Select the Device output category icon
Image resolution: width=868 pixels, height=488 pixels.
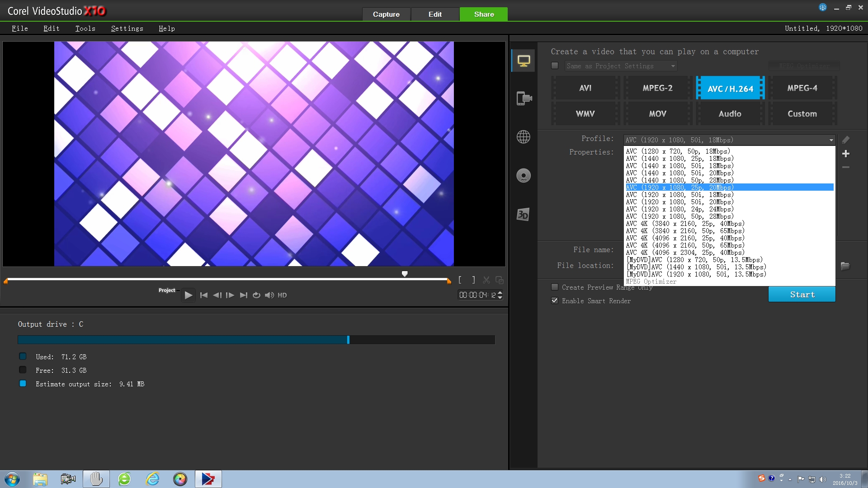[524, 98]
